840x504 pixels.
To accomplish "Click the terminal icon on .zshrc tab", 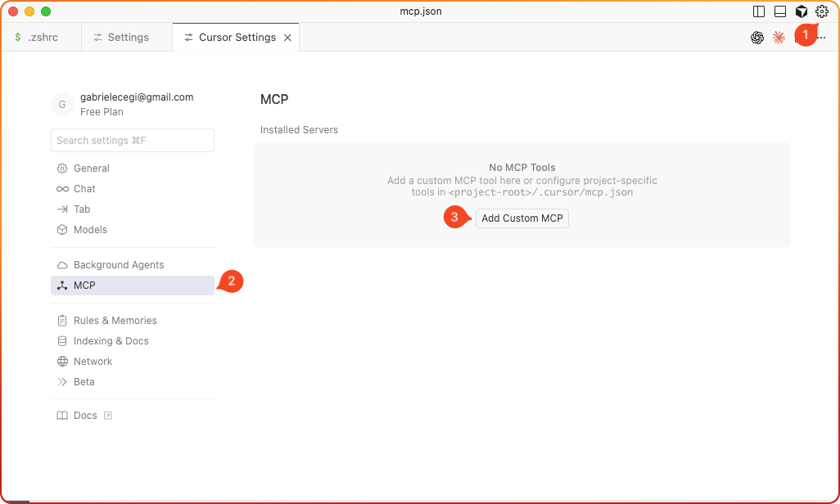I will point(16,37).
